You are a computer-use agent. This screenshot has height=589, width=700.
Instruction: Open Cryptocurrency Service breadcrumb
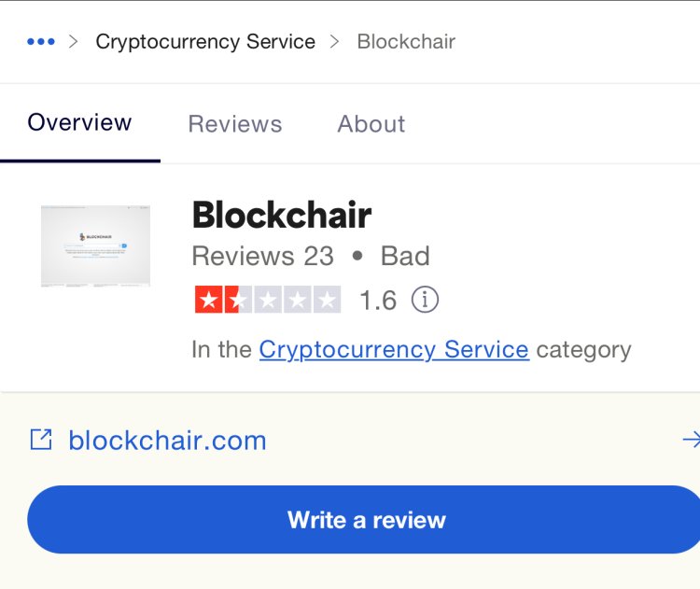tap(205, 42)
